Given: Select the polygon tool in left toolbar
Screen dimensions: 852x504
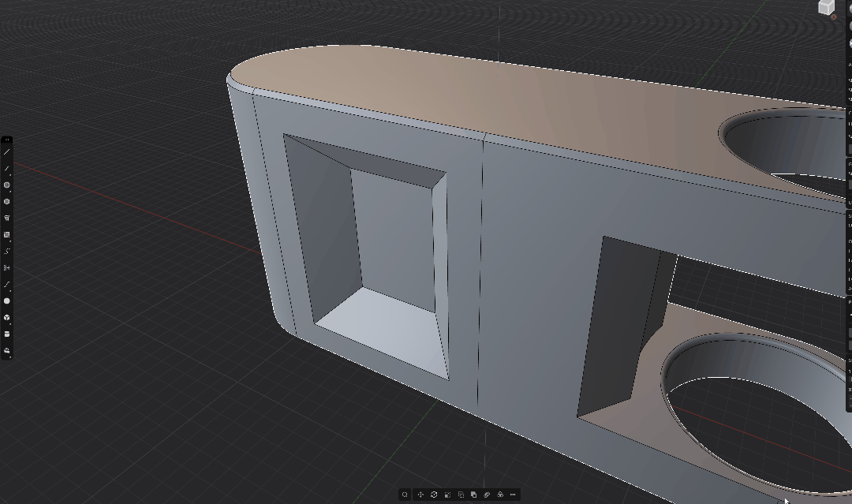Looking at the screenshot, I should [6, 218].
